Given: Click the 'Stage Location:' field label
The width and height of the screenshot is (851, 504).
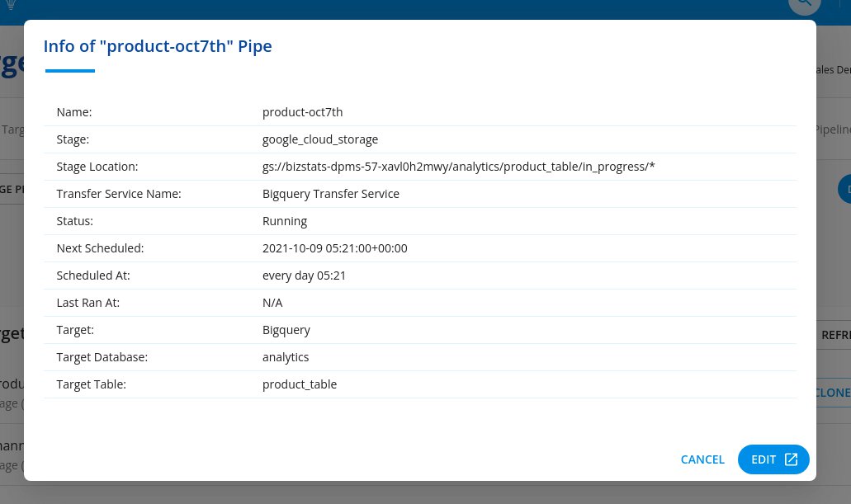Looking at the screenshot, I should point(97,167).
